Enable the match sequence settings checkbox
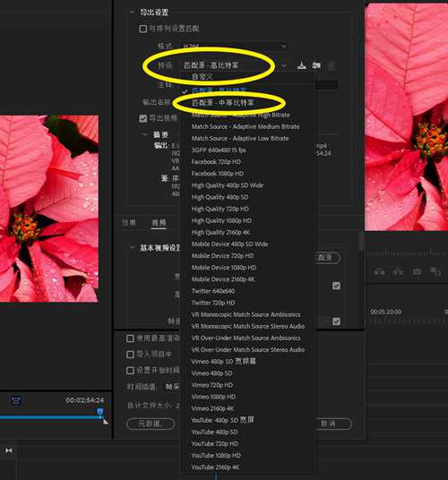The width and height of the screenshot is (448, 480). 142,29
